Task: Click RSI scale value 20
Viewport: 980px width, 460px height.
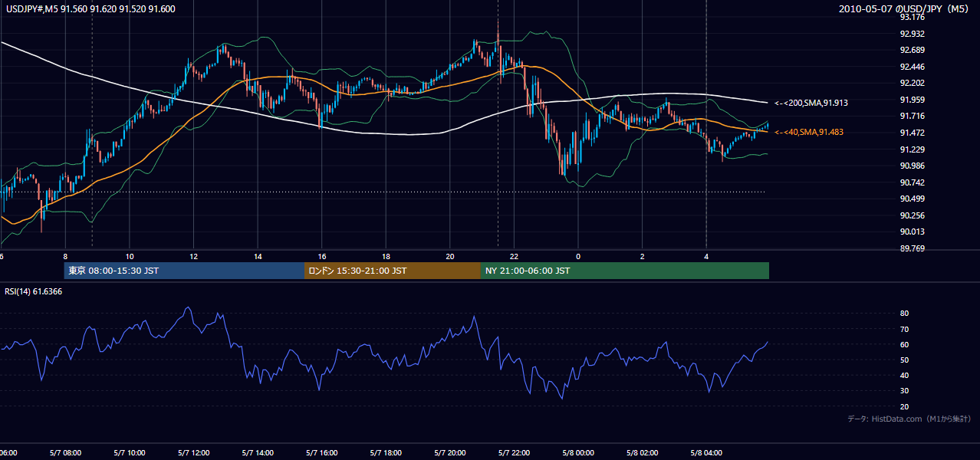Action: (x=904, y=406)
